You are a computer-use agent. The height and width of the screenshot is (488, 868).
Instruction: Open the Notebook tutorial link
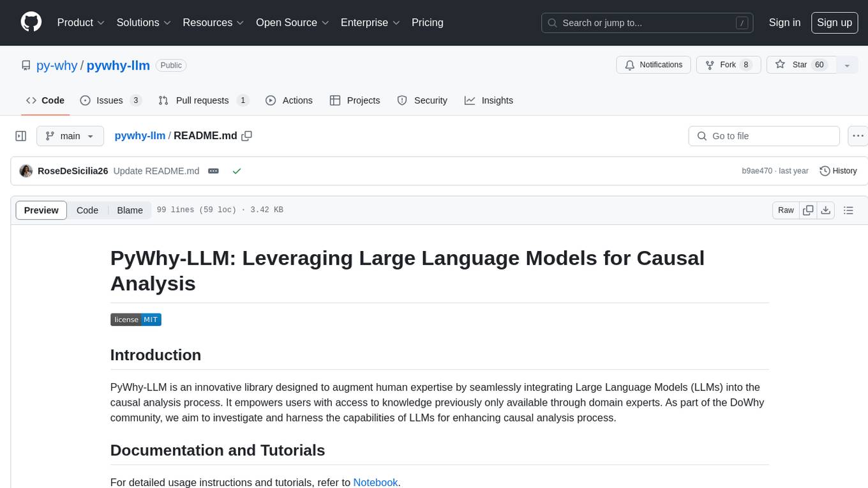(375, 482)
